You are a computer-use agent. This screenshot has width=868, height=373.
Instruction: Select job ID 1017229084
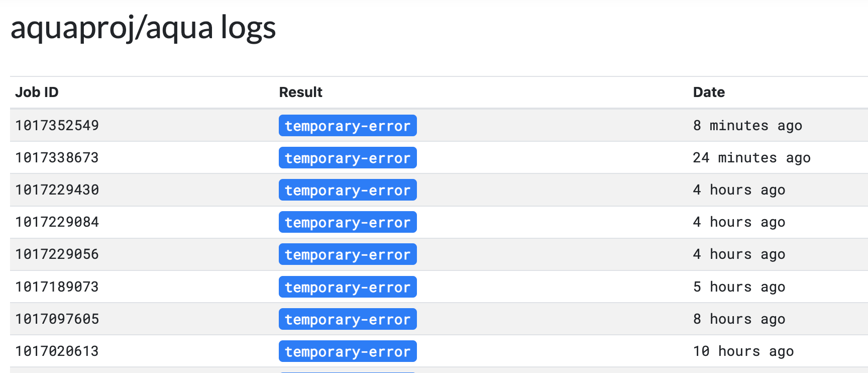pos(57,222)
